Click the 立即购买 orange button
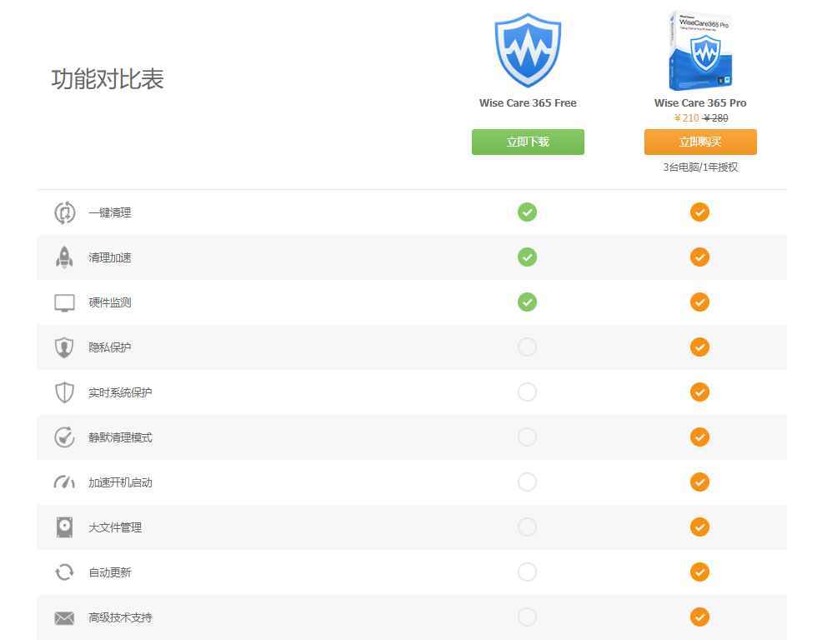This screenshot has height=644, width=822. pos(699,142)
